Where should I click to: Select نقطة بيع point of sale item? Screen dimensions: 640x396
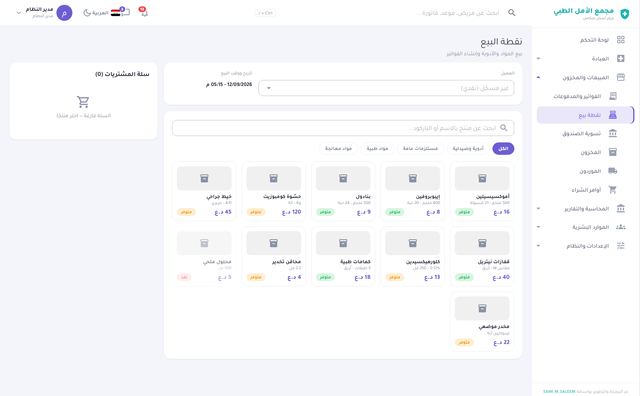point(585,115)
